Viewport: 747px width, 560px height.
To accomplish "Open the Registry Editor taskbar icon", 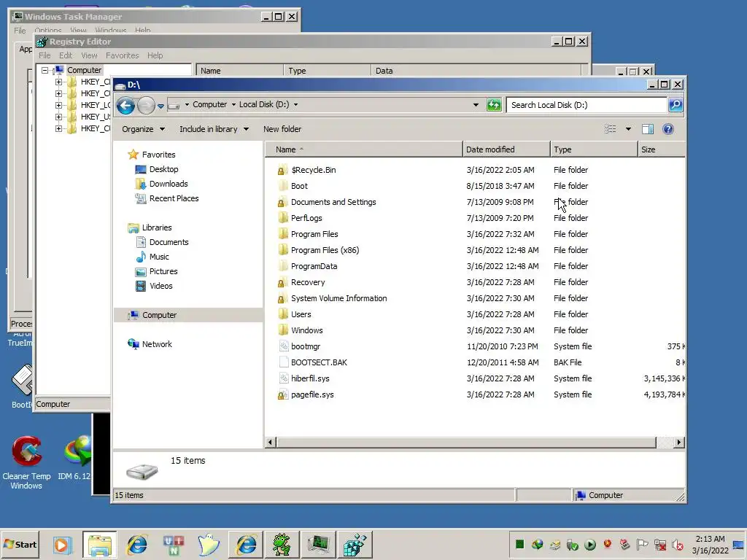I will (355, 545).
